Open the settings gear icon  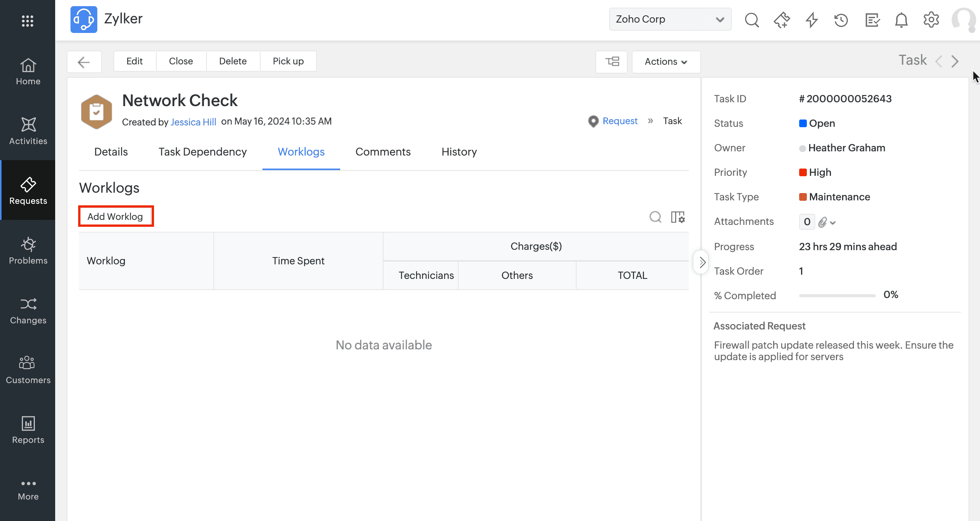[x=931, y=20]
